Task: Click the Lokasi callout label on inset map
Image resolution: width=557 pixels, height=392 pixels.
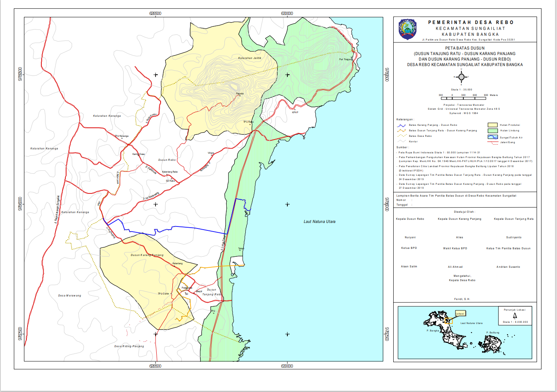Action: [460, 313]
